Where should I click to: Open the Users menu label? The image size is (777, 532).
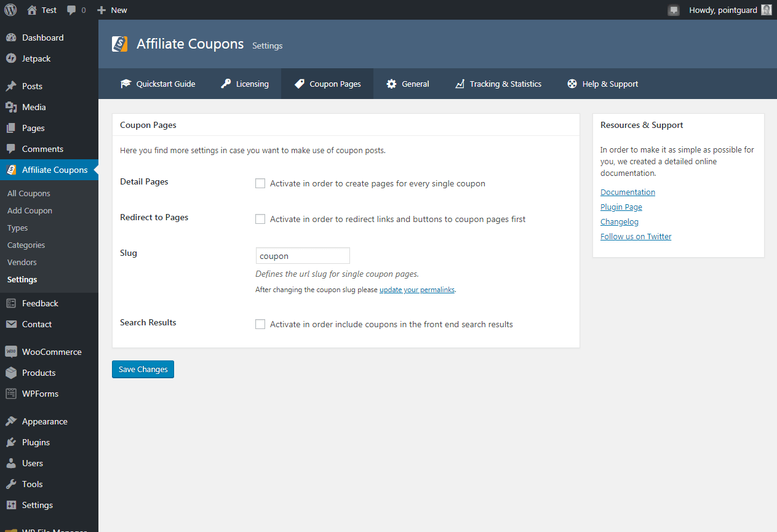(x=33, y=463)
